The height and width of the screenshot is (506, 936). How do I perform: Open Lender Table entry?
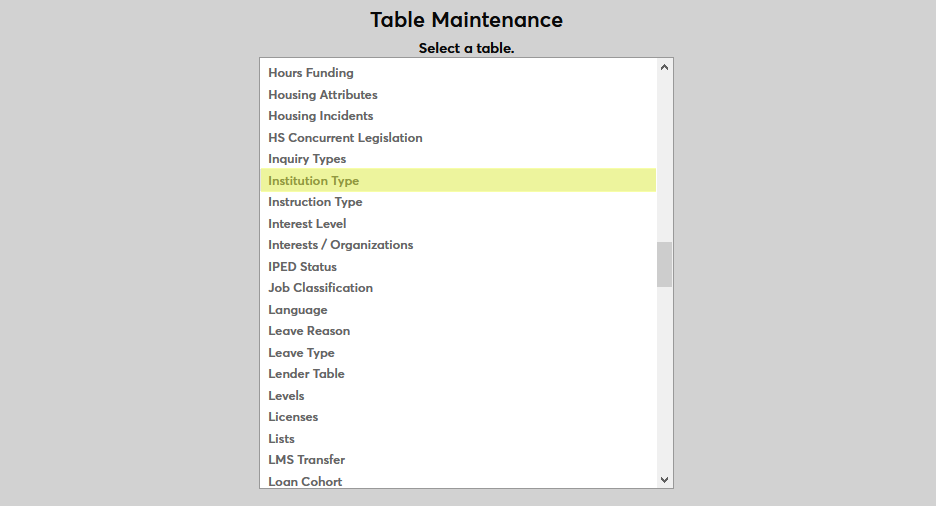306,374
